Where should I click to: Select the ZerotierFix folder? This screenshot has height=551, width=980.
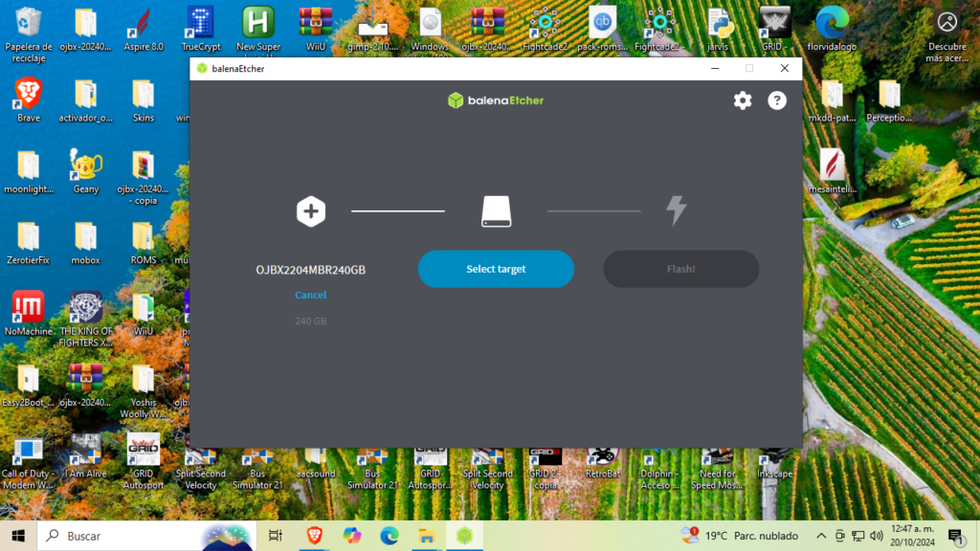click(28, 242)
